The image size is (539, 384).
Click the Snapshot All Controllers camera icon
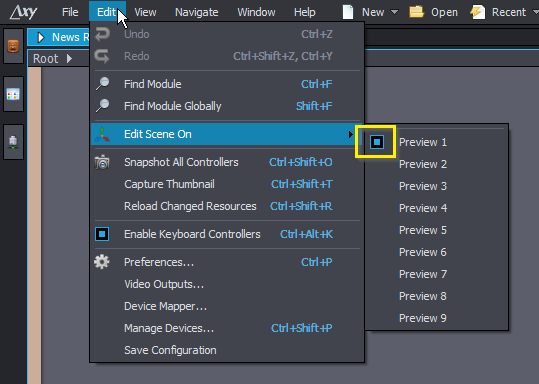(102, 162)
